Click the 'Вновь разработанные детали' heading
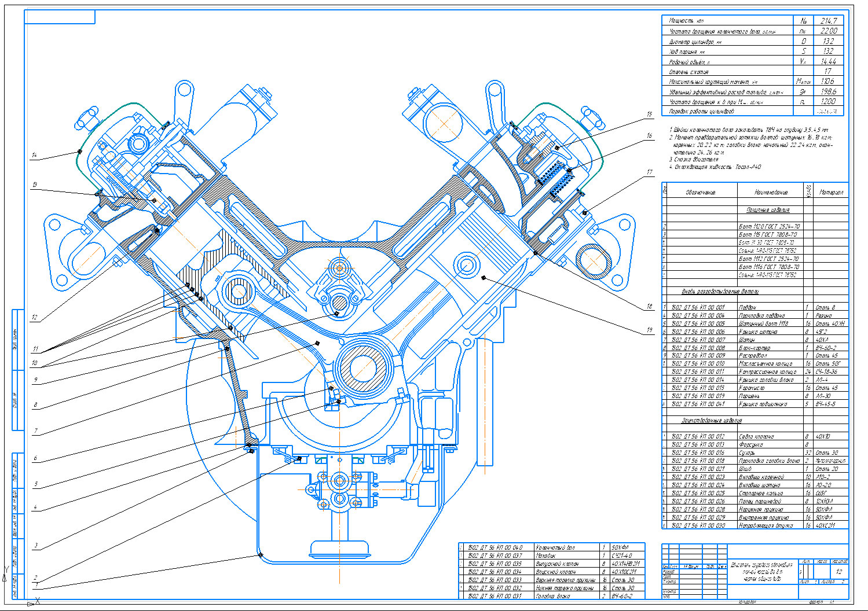 pyautogui.click(x=720, y=292)
